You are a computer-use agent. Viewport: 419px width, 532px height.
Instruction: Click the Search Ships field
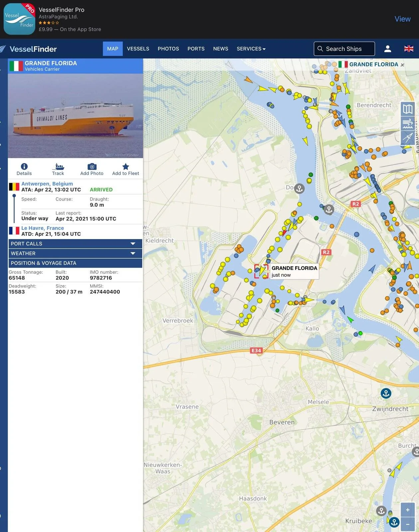pyautogui.click(x=344, y=49)
